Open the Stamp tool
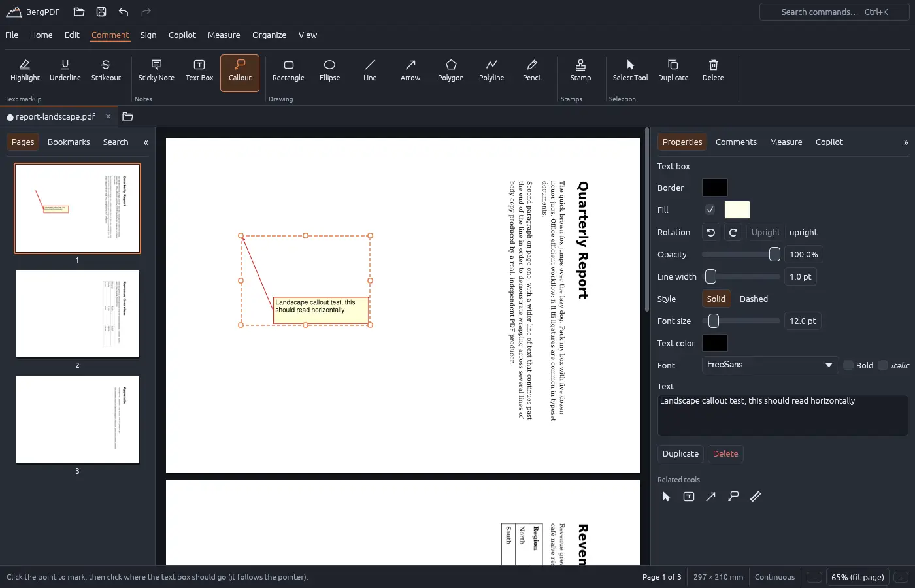Image resolution: width=915 pixels, height=588 pixels. pos(580,72)
